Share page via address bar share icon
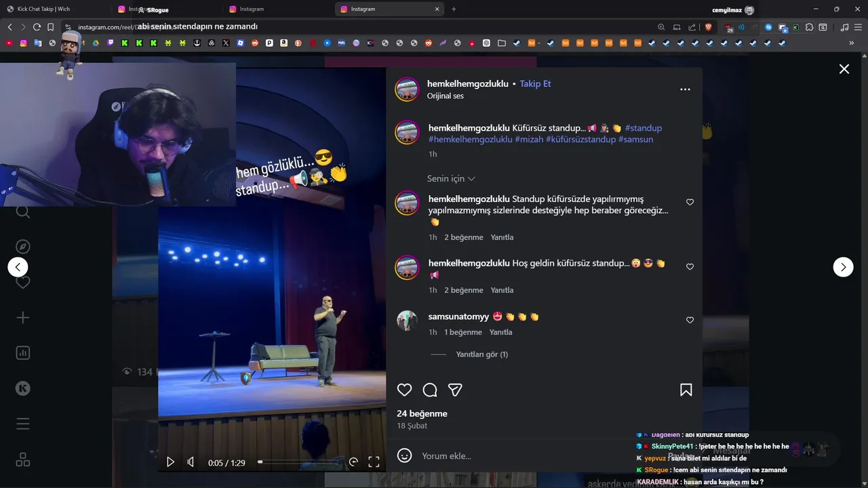The width and height of the screenshot is (868, 488). point(692,27)
